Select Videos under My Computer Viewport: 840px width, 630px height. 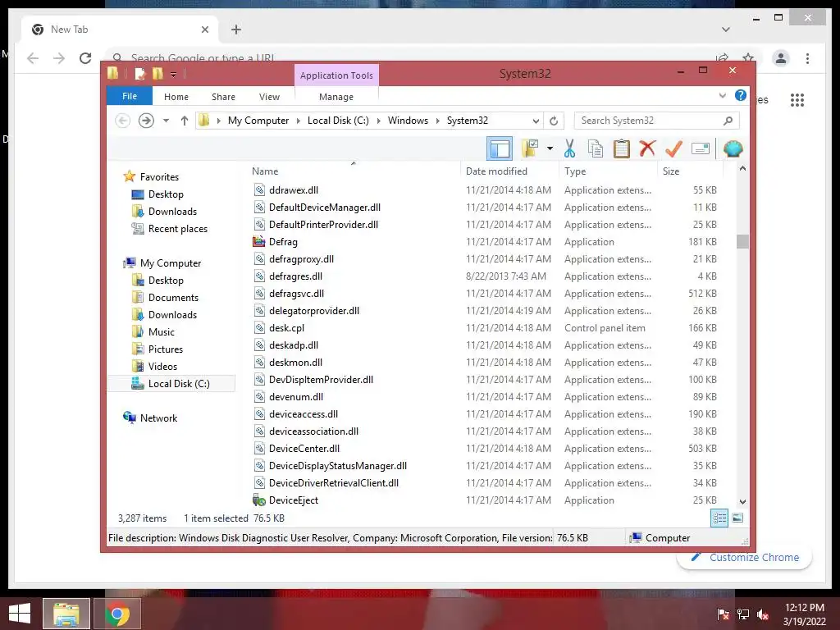click(x=162, y=367)
